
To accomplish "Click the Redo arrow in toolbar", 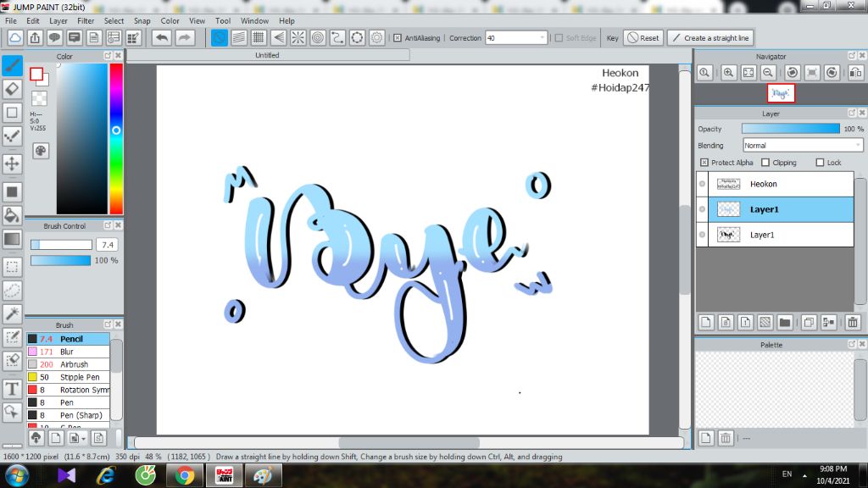I will (184, 37).
